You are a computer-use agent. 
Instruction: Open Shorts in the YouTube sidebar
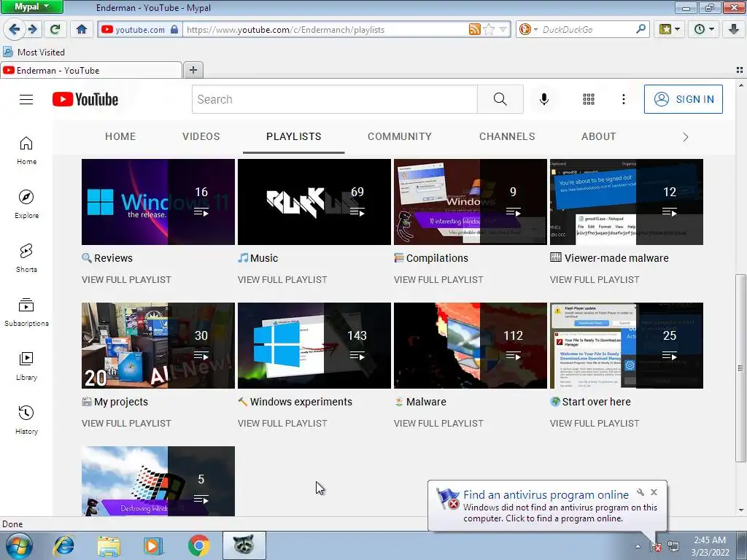point(26,258)
